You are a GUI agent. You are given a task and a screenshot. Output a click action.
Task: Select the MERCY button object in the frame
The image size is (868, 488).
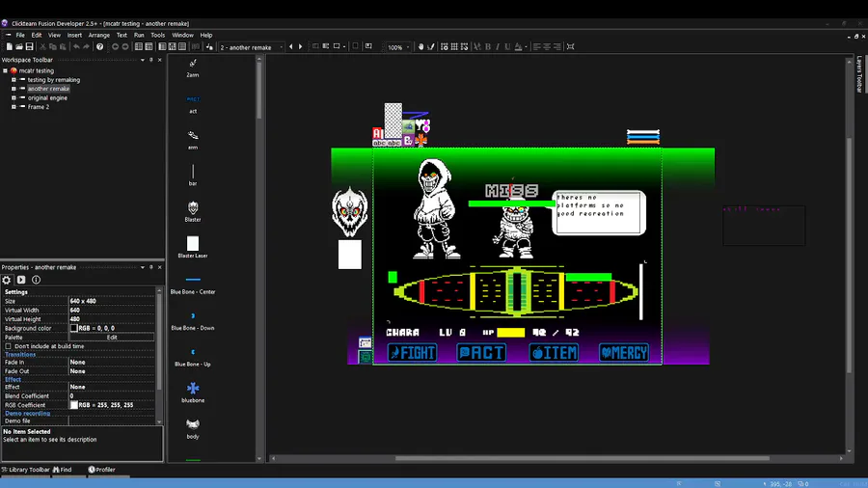coord(624,352)
